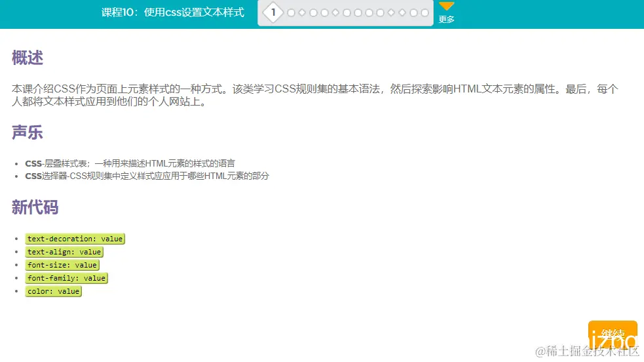Click lesson title 课程10: 使用css设置文本样式
This screenshot has width=644, height=362.
tap(173, 12)
